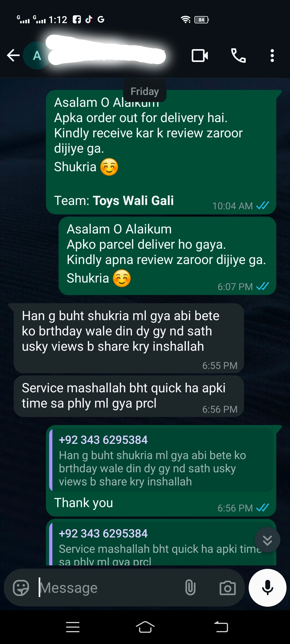Tap the Android back navigation button

coord(221,627)
